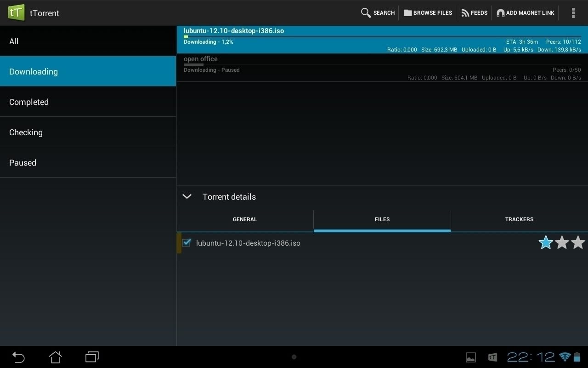Click the open office torrent progress bar
Image resolution: width=588 pixels, height=368 pixels.
[x=382, y=64]
